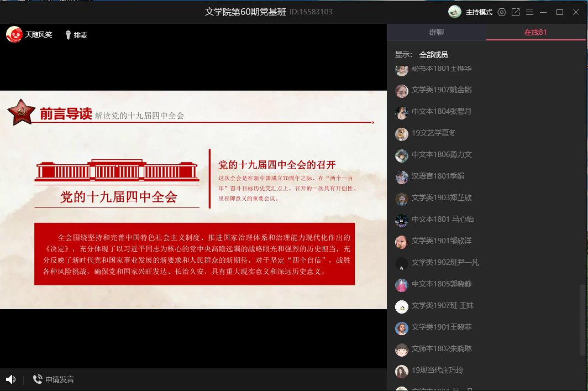Click 申请发言 to request speaking

pos(60,379)
